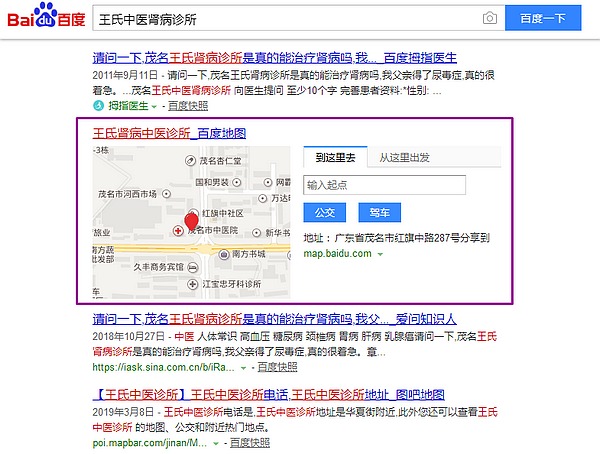600x454 pixels.
Task: Click the 茂名市中医院 hospital marker on map
Action: click(x=178, y=230)
